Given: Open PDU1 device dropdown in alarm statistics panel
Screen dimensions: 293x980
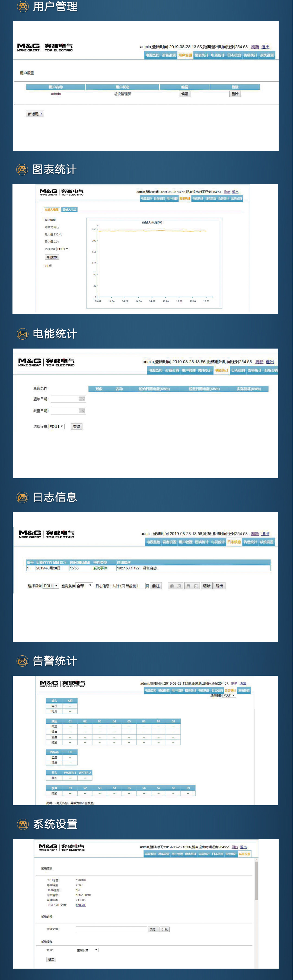Looking at the screenshot, I should click(229, 695).
